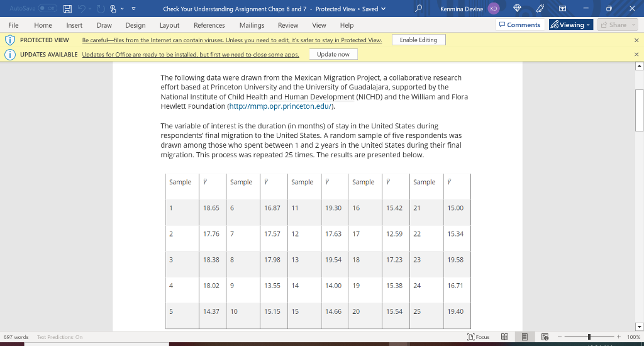The width and height of the screenshot is (644, 346).
Task: Enable Focus mode
Action: 479,337
